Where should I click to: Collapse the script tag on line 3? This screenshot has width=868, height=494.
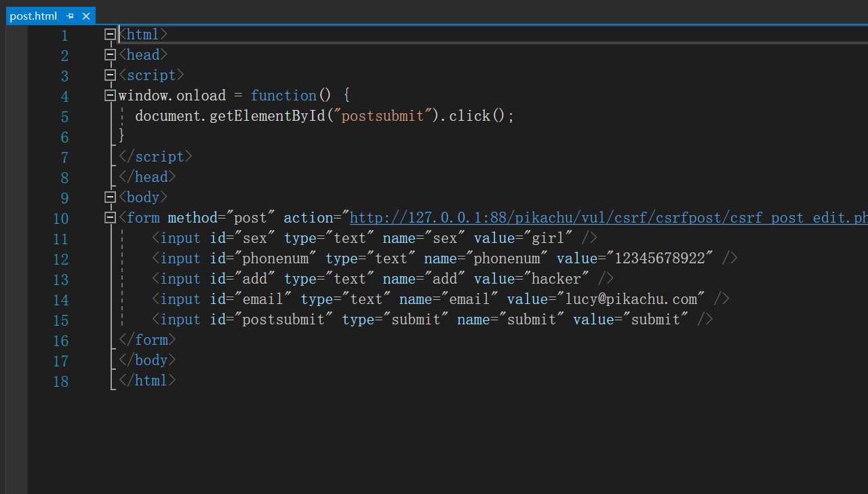[110, 75]
